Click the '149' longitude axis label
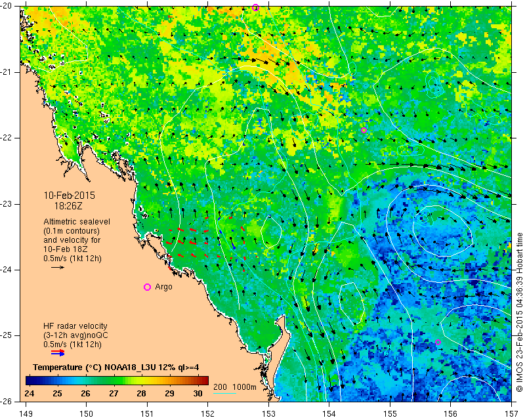The height and width of the screenshot is (420, 525). point(26,414)
